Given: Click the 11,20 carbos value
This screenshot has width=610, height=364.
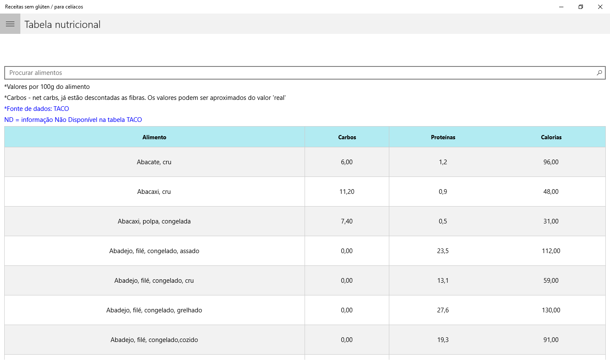Looking at the screenshot, I should [x=347, y=192].
